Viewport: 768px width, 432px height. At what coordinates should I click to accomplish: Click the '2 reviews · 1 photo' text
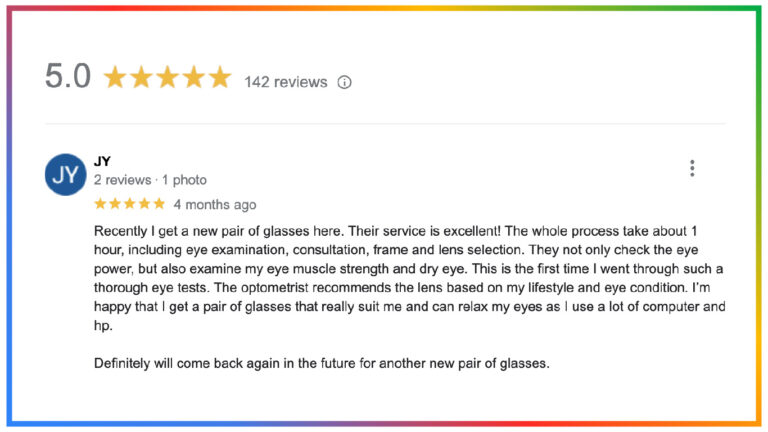point(150,180)
